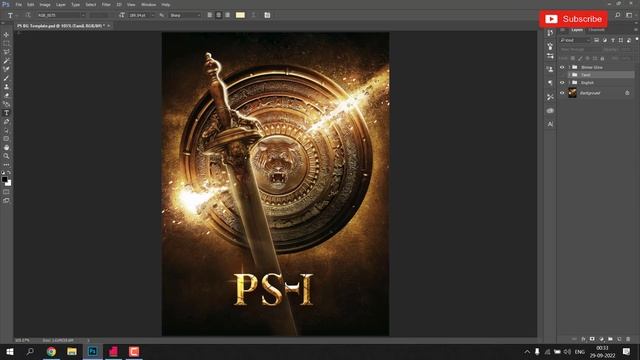The image size is (640, 360).
Task: Click the background color swatch
Action: pyautogui.click(x=8, y=183)
